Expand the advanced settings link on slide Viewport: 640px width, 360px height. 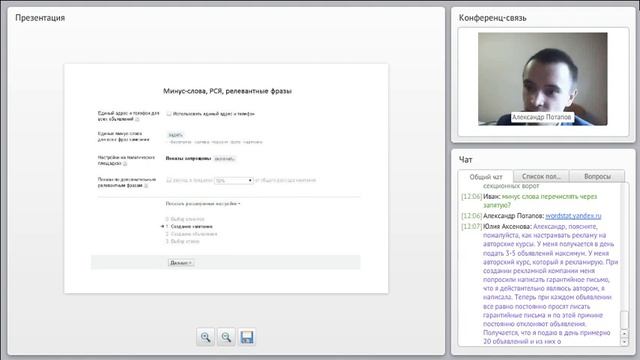pos(202,204)
